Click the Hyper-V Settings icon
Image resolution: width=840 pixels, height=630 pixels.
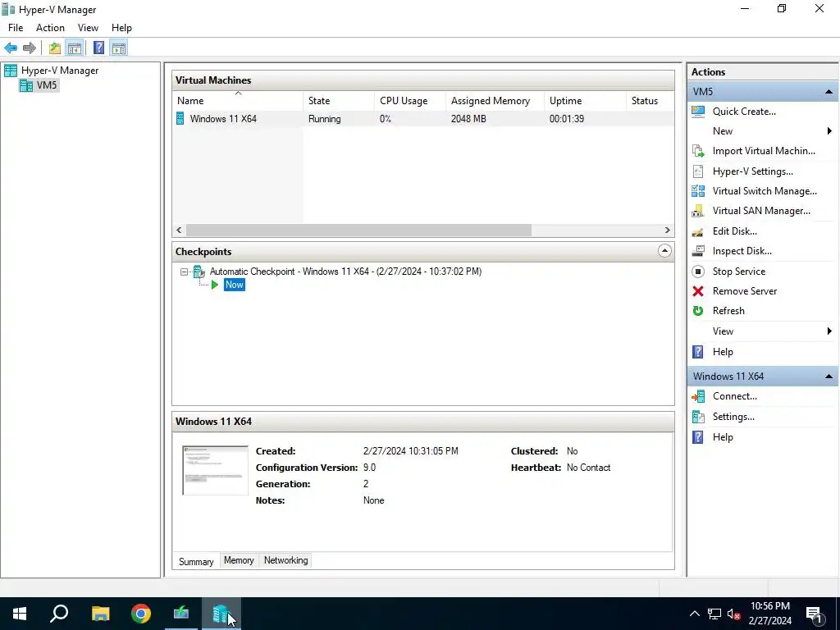[698, 171]
